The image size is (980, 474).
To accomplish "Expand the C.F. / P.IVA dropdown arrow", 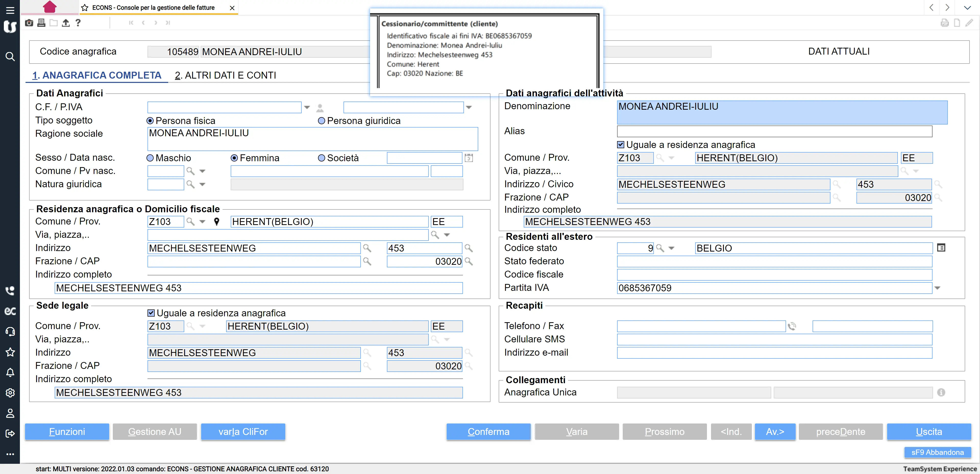I will (x=307, y=107).
